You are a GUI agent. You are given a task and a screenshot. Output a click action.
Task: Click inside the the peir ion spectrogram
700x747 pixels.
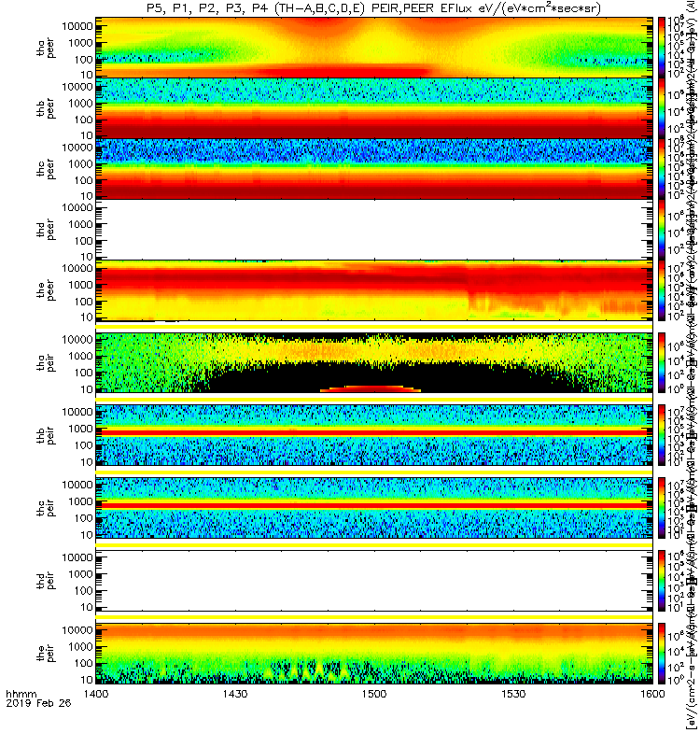click(x=374, y=654)
